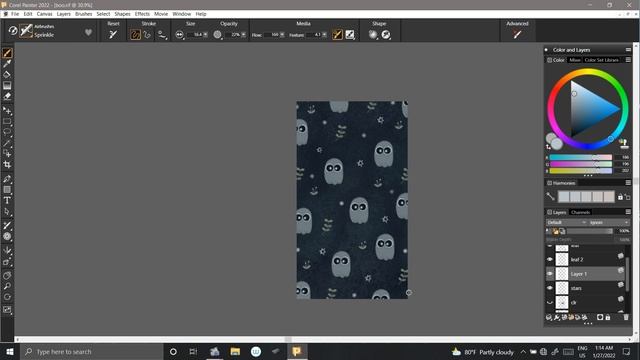Select the Pen shape tool
Viewport: 640px width, 360px height.
(7, 179)
